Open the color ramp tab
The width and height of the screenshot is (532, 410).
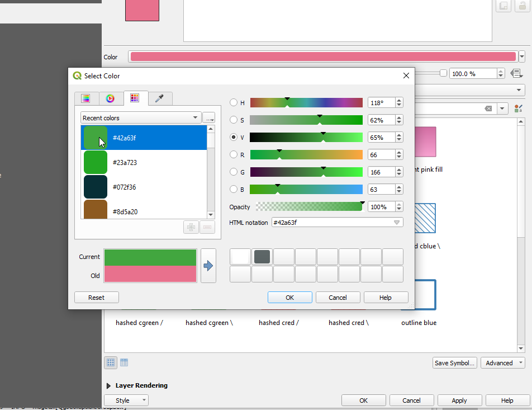[x=85, y=98]
